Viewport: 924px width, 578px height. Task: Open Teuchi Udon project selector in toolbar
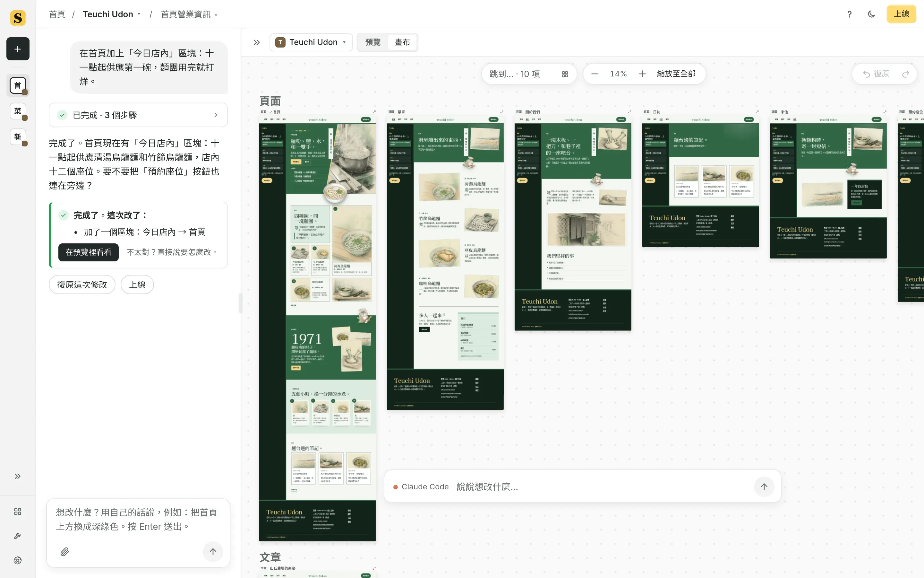[311, 42]
